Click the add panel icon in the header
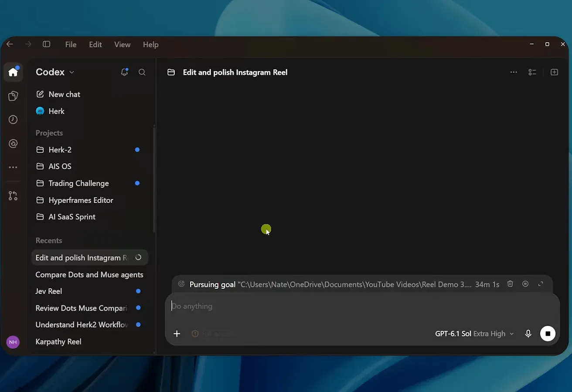This screenshot has width=572, height=392. (554, 72)
